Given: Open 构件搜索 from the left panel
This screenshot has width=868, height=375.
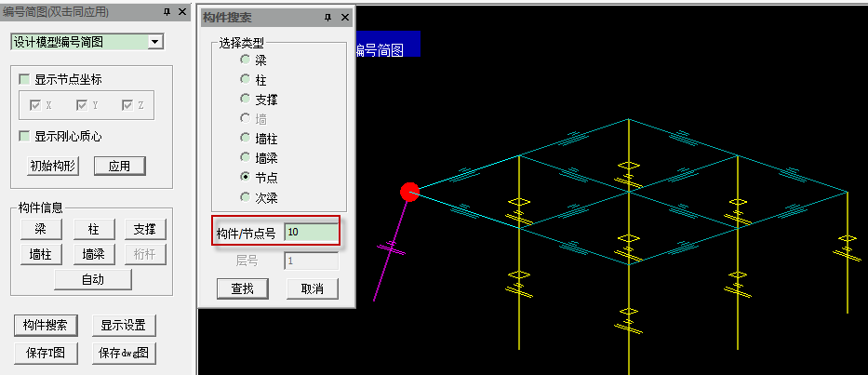Looking at the screenshot, I should [46, 326].
